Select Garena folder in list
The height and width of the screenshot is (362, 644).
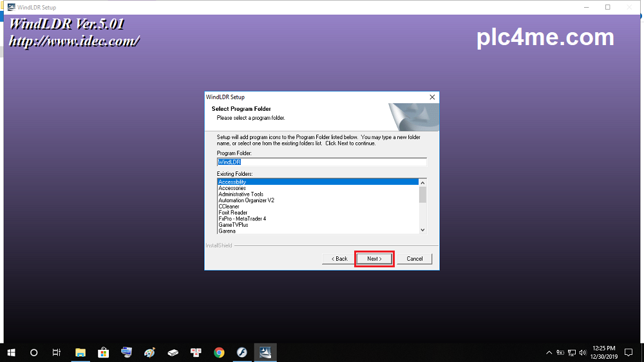coord(318,231)
